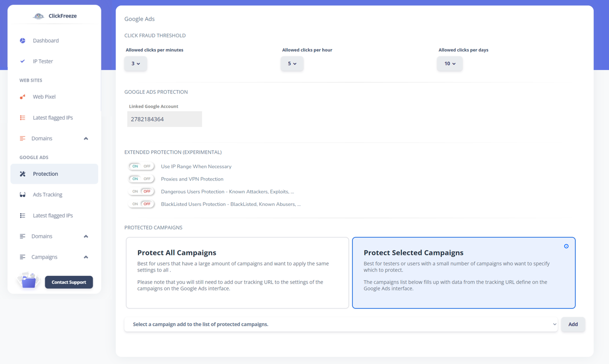
Task: Click the support folder illustration
Action: [28, 280]
